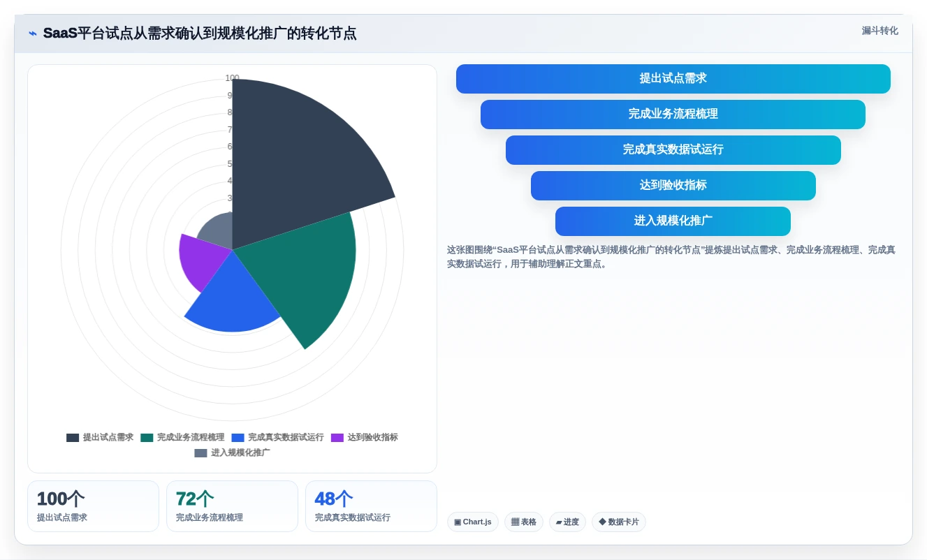Click the 漏斗转化 tag in the header
Viewport: 927px width, 560px height.
coord(879,31)
